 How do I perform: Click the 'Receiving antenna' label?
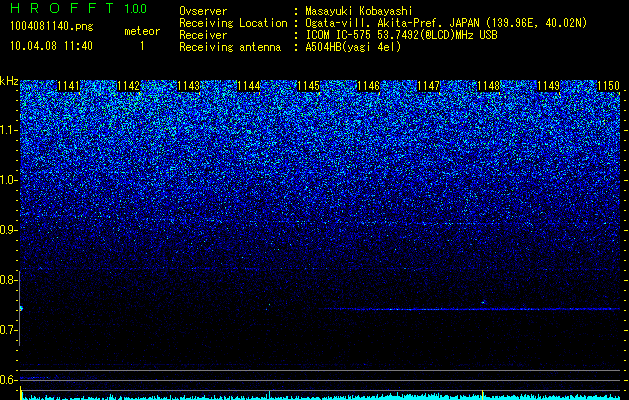point(230,47)
